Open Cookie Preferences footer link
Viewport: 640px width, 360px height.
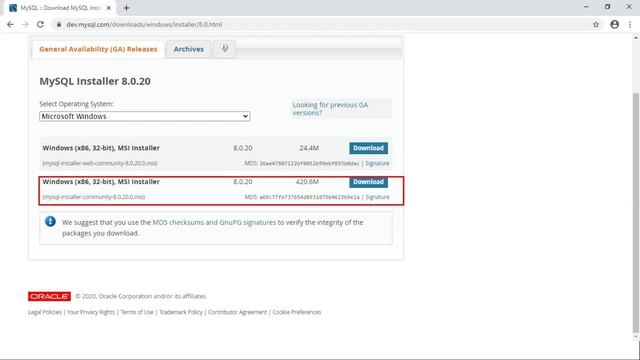(297, 312)
